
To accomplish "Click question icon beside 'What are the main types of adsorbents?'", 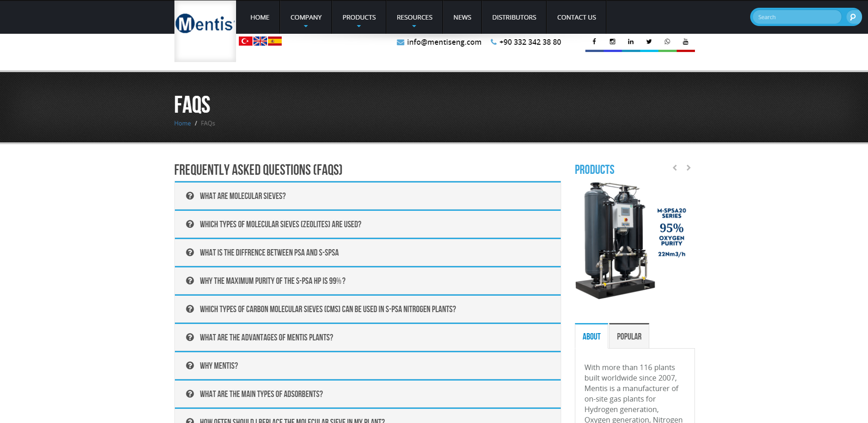I will 190,394.
